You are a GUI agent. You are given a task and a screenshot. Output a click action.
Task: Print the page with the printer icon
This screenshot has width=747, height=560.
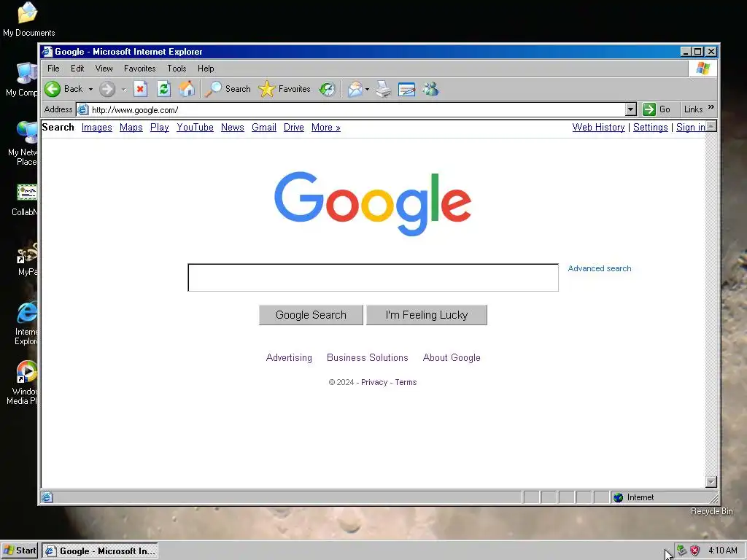point(384,89)
